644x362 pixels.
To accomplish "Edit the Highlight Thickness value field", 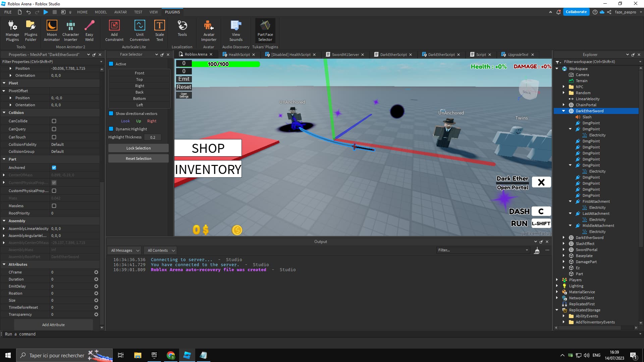I will (x=153, y=137).
